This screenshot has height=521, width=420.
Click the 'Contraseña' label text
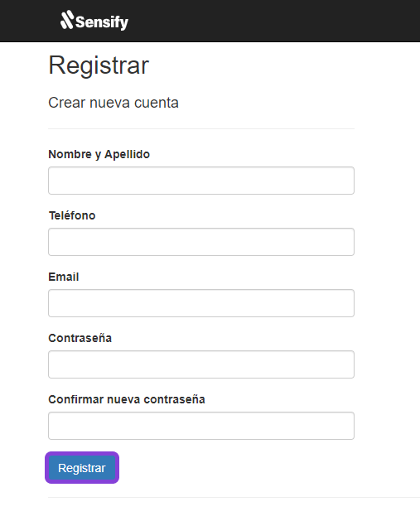tap(80, 338)
